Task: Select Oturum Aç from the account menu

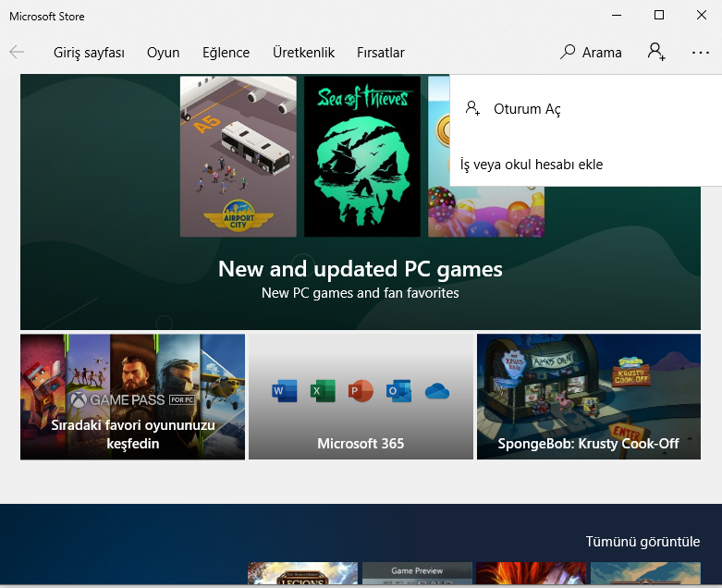Action: tap(586, 109)
